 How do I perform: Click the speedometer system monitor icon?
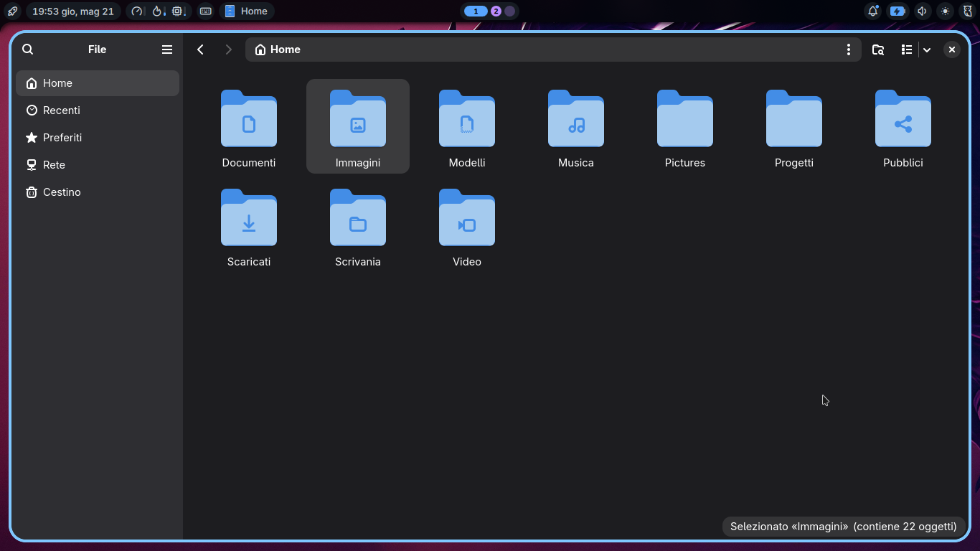tap(138, 11)
